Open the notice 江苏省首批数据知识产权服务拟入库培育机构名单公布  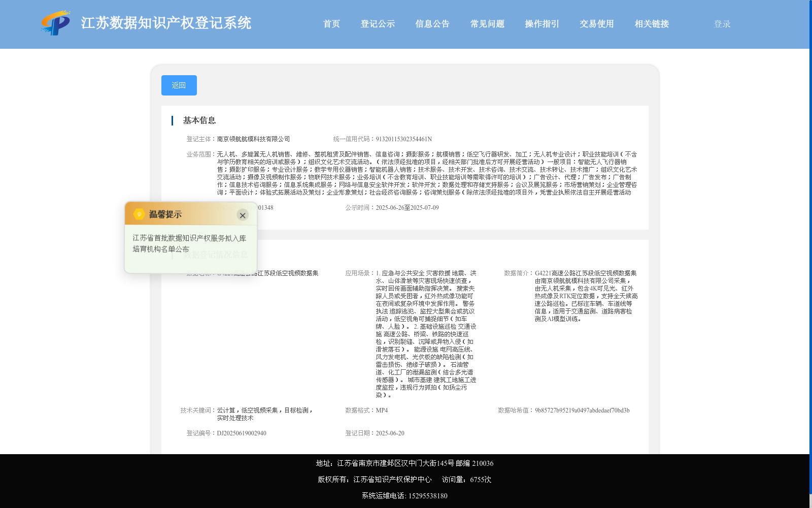189,243
